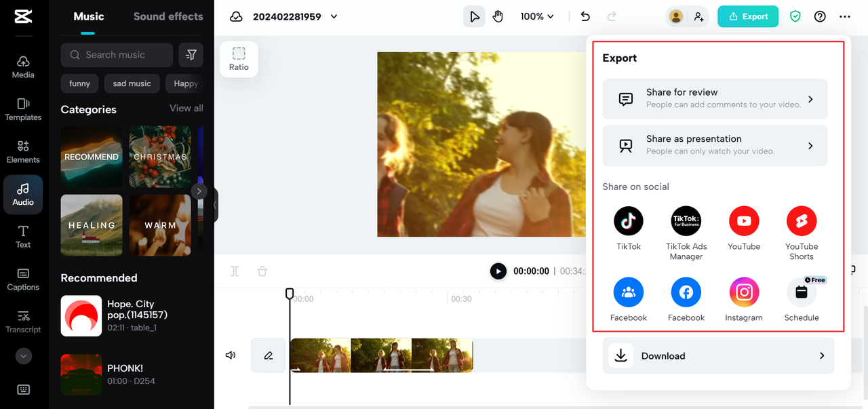Viewport: 868px width, 409px height.
Task: Click the track edit pencil button
Action: (x=269, y=355)
